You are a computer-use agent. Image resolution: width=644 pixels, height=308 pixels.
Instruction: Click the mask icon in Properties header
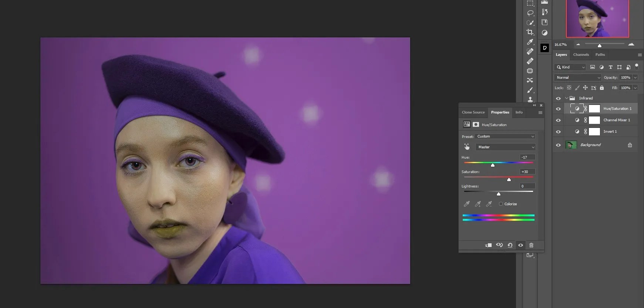tap(476, 125)
